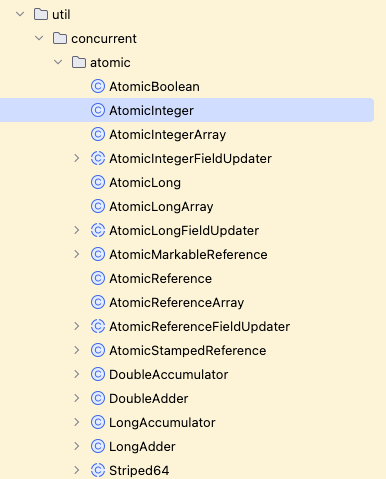Select the highlighted AtomicInteger entry

187,110
